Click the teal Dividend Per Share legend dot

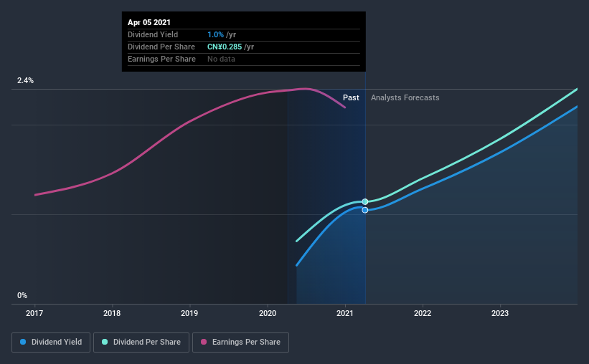point(105,342)
